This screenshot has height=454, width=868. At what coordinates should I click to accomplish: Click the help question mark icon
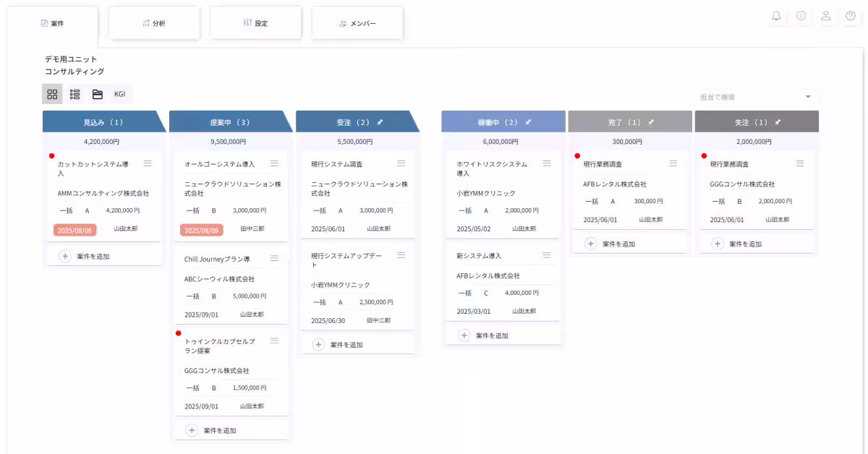[x=849, y=16]
